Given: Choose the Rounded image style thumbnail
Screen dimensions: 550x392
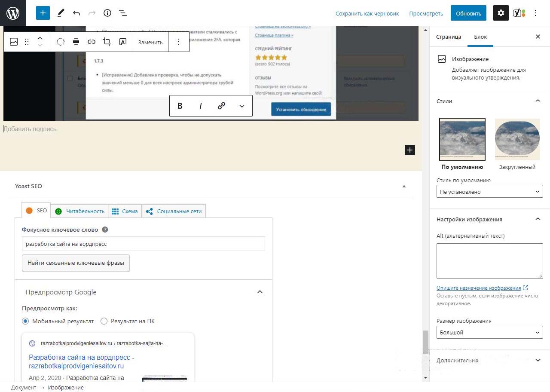Looking at the screenshot, I should (517, 139).
